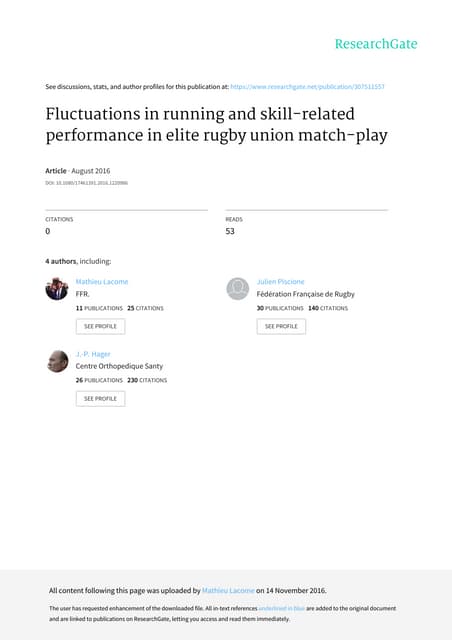Click J.-P. Hager's profile photo

[x=57, y=361]
